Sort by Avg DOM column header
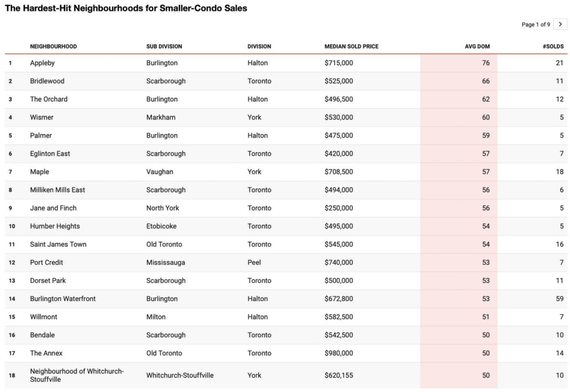Image resolution: width=570 pixels, height=392 pixels. (477, 46)
